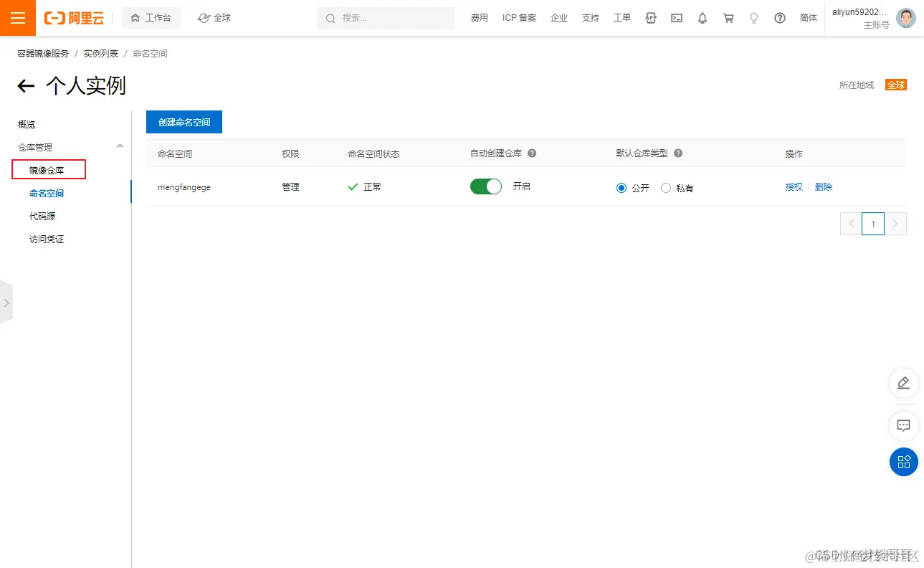Open the help question-mark icon in the header

(x=780, y=18)
